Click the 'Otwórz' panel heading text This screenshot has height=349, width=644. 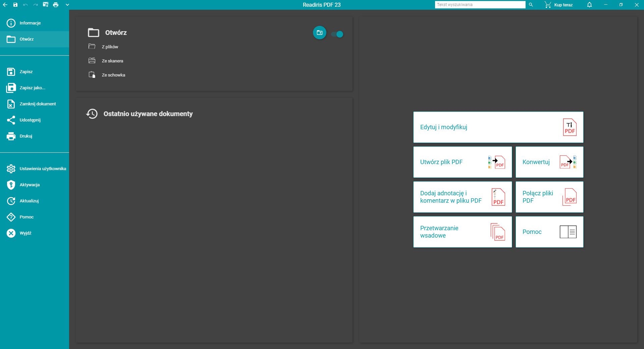pyautogui.click(x=116, y=33)
